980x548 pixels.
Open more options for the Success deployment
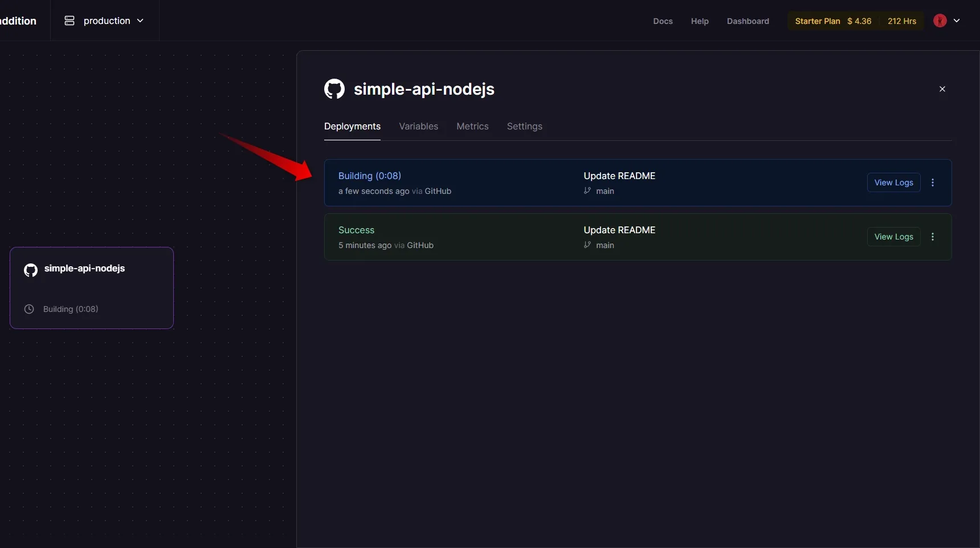coord(933,237)
